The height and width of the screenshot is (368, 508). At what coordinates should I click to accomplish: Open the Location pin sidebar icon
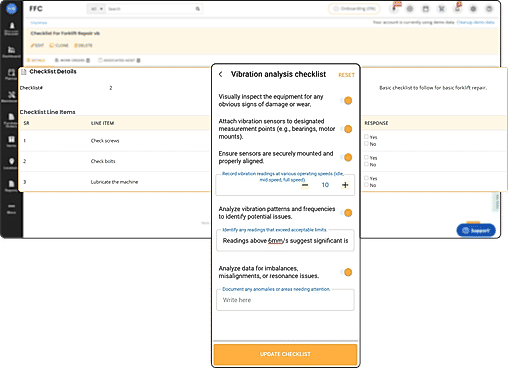tap(11, 163)
